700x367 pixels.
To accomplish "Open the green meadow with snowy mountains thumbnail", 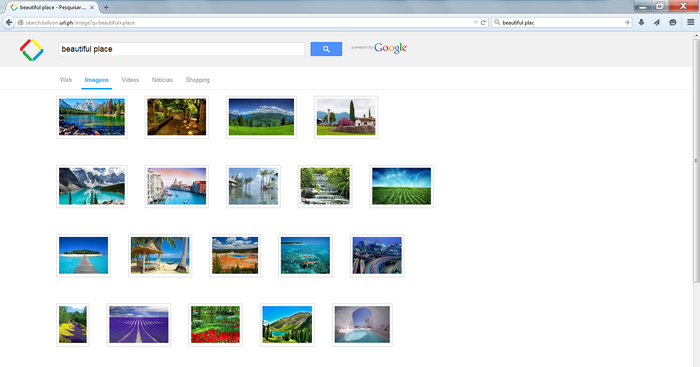I will [x=262, y=117].
